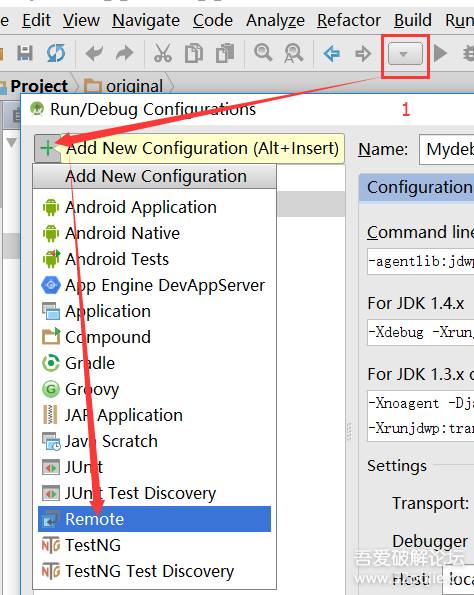Screen dimensions: 474x595
Task: Select Compound configuration type
Action: tap(154, 337)
